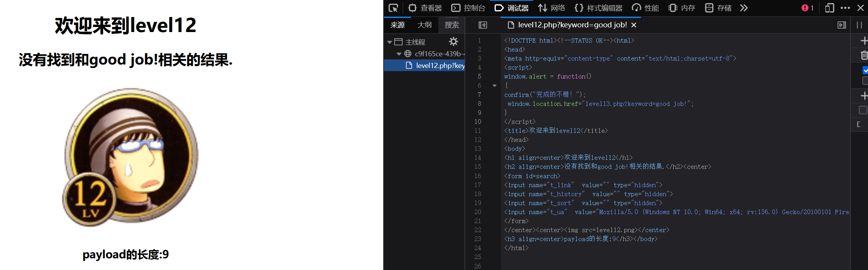Open the devtools three-dot options menu
This screenshot has height=270, width=868.
tap(845, 8)
